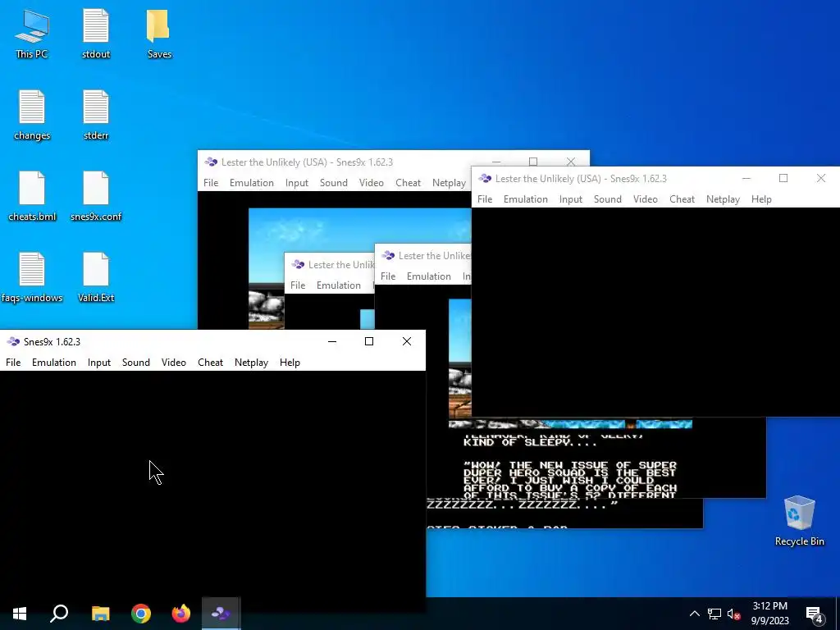Open Emulation menu in Snes9x 1.62.3 window
Image resolution: width=840 pixels, height=630 pixels.
pos(54,363)
